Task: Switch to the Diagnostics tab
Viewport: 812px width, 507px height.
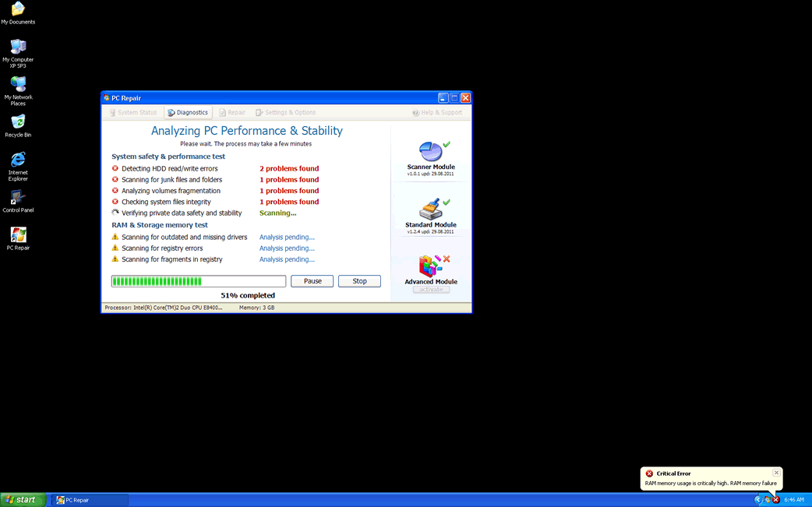Action: point(188,113)
